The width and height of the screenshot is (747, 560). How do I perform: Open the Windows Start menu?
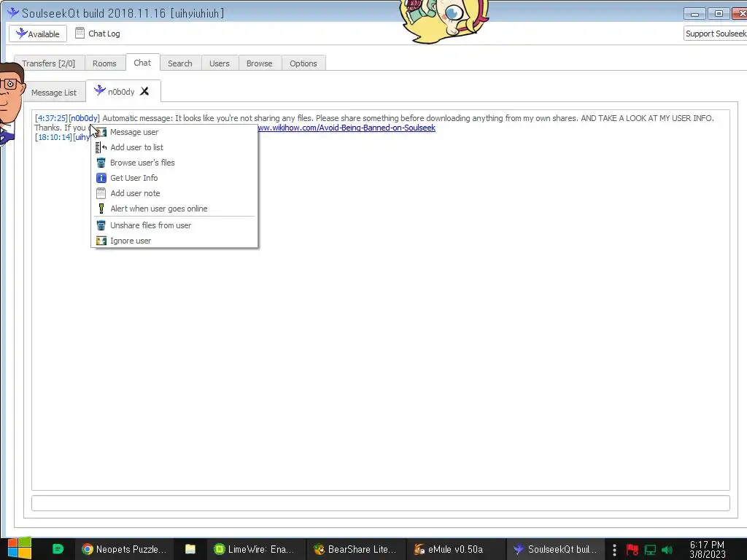(x=19, y=548)
